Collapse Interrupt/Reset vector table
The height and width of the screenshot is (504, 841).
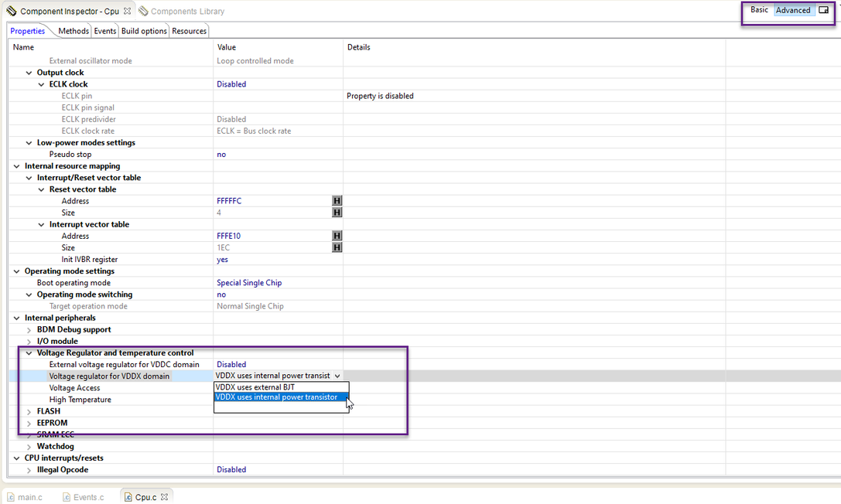tap(29, 178)
